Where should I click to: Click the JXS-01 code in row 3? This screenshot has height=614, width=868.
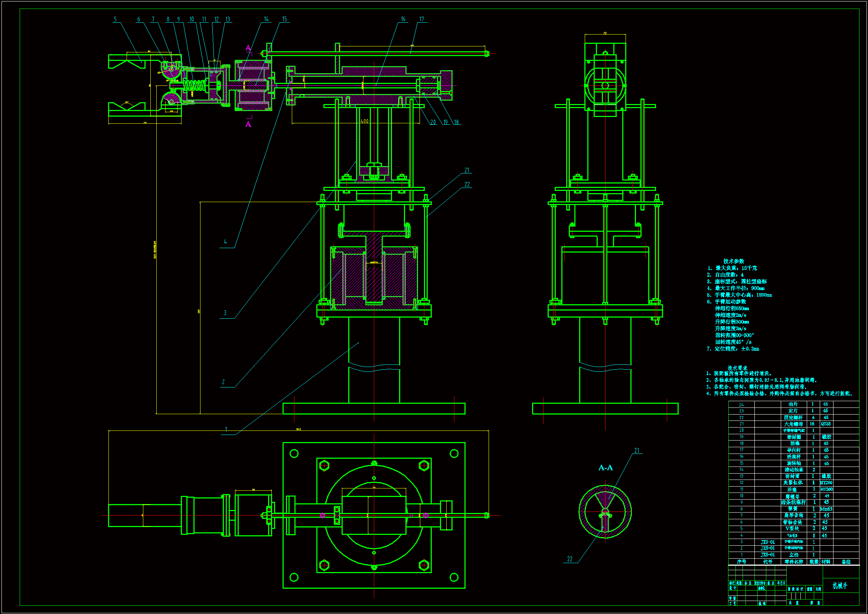coord(767,542)
